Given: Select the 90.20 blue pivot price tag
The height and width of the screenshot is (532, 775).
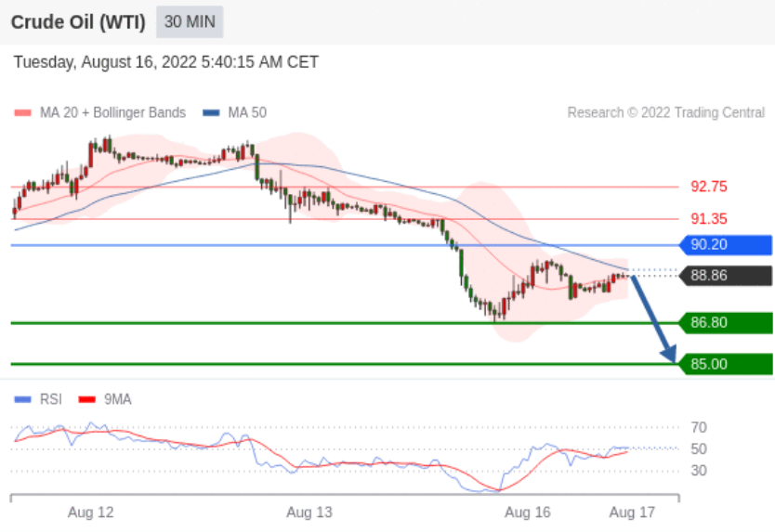Looking at the screenshot, I should click(x=726, y=244).
